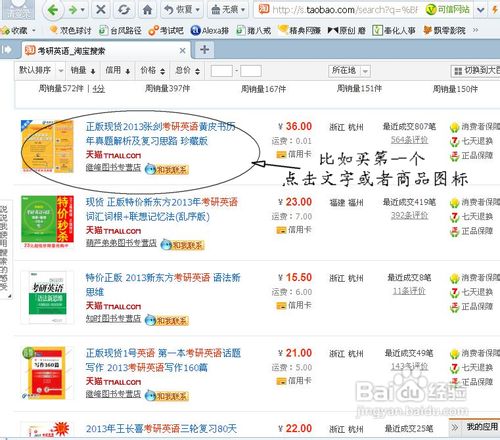The width and height of the screenshot is (500, 440).
Task: Open 564条评价 reviews link
Action: [x=409, y=140]
